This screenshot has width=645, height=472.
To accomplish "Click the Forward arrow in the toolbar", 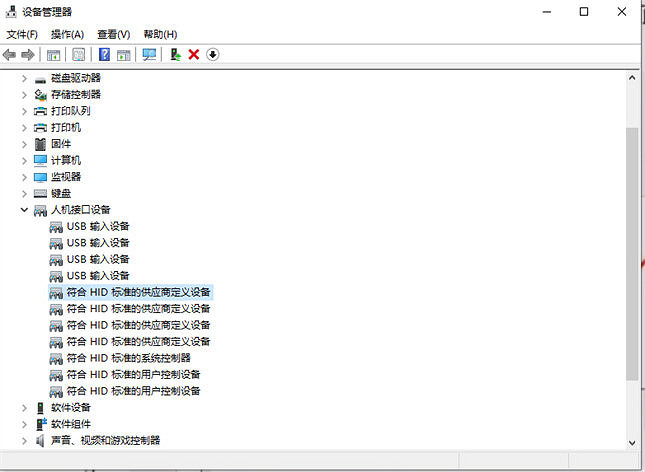I will (29, 54).
